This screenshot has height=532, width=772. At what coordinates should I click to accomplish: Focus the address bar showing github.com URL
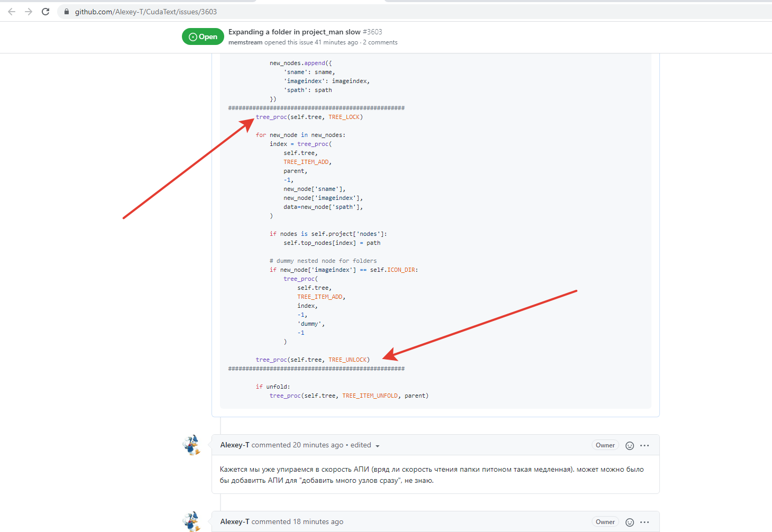(x=412, y=12)
